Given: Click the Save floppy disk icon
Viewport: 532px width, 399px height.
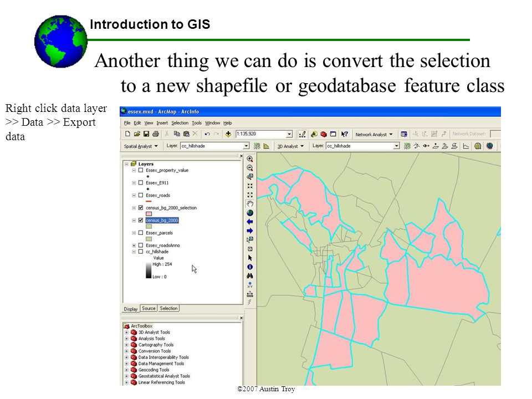Looking at the screenshot, I should 146,134.
